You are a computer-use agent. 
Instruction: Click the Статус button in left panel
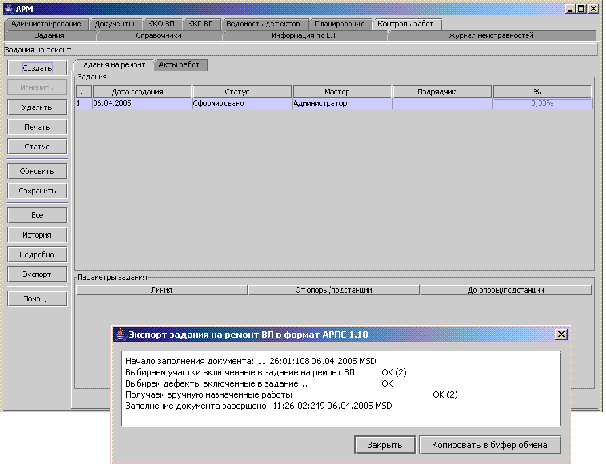pos(37,147)
